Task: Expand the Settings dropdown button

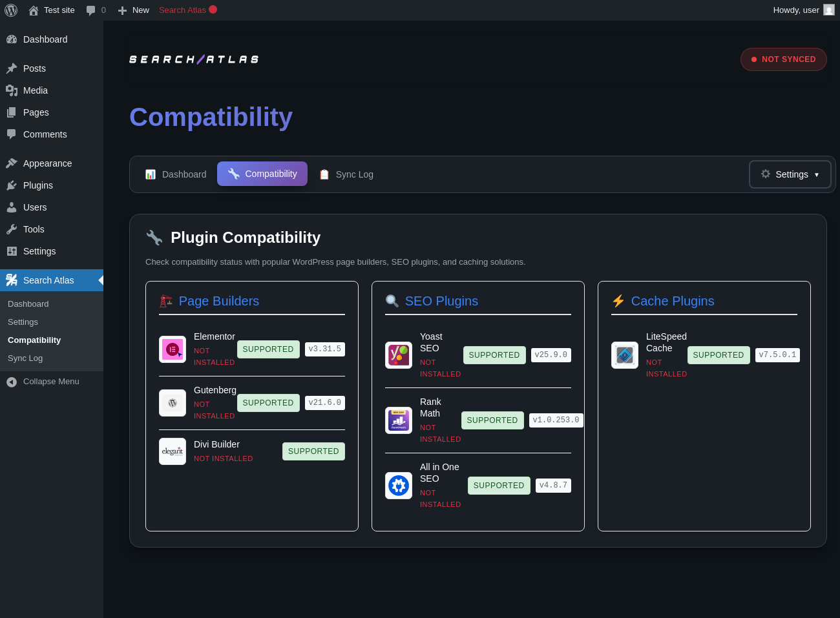Action: click(790, 174)
